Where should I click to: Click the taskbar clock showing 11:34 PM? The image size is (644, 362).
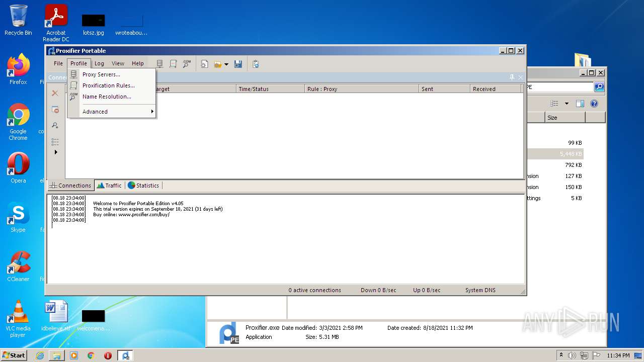(618, 355)
